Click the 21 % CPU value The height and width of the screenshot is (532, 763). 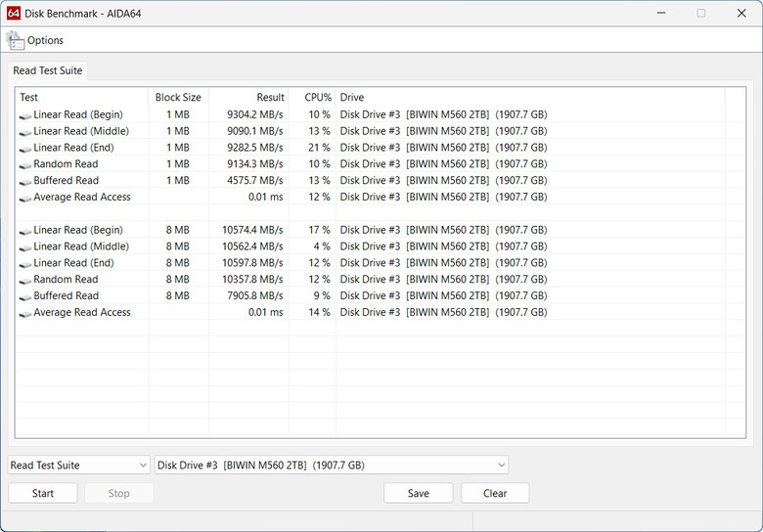[319, 148]
